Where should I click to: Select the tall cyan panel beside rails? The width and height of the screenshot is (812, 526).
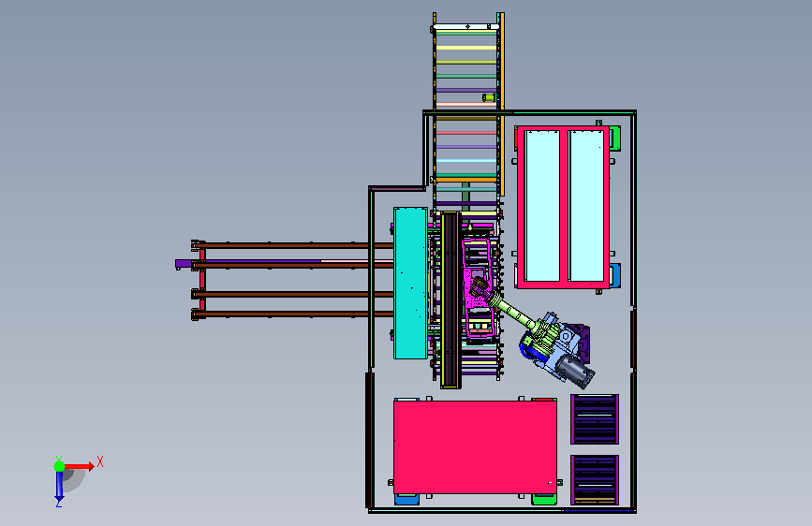coord(410,284)
